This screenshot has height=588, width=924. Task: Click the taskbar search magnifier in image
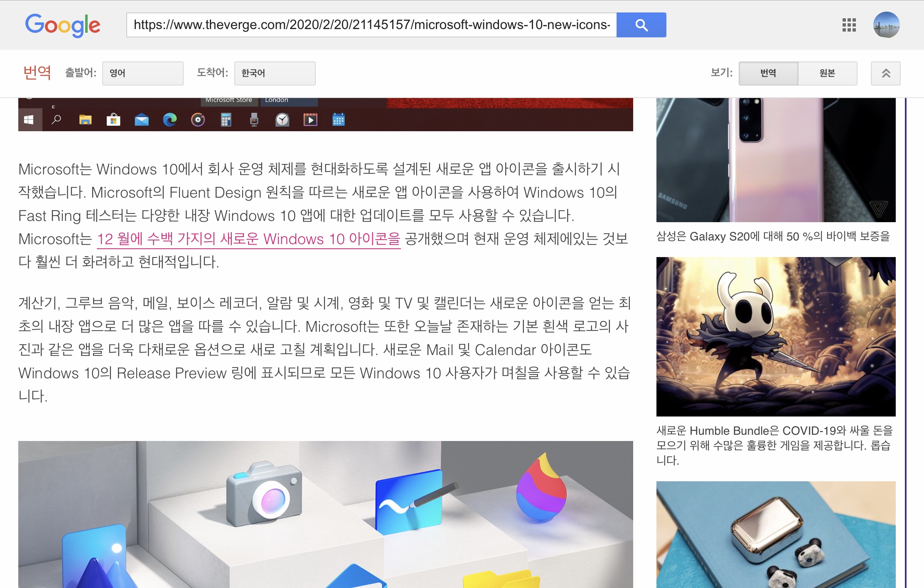(x=57, y=120)
